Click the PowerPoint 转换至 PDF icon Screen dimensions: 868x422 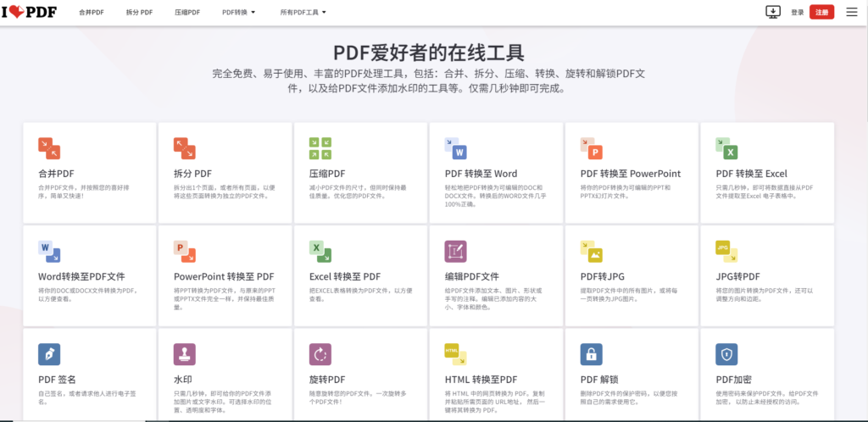pos(184,251)
